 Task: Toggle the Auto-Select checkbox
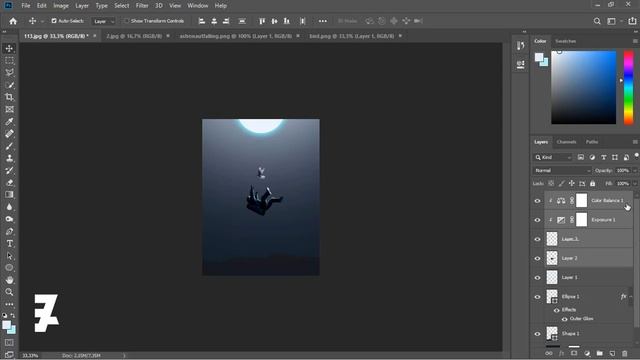54,21
